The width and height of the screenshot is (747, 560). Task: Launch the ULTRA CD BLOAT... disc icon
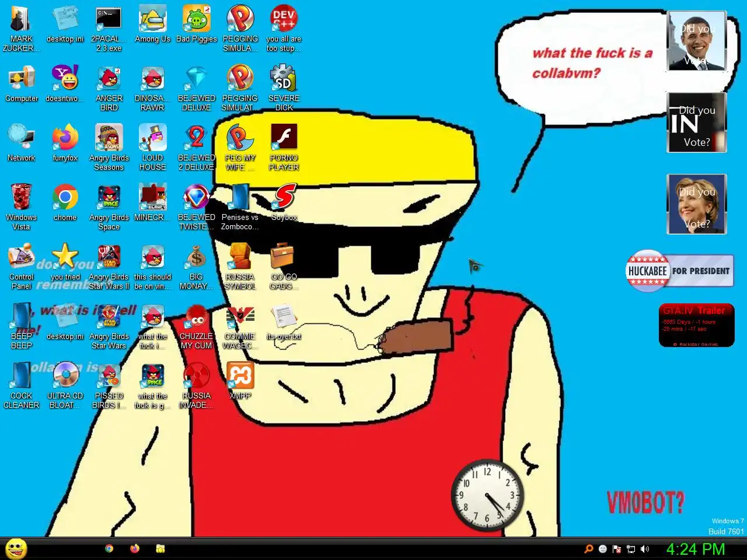[x=65, y=386]
